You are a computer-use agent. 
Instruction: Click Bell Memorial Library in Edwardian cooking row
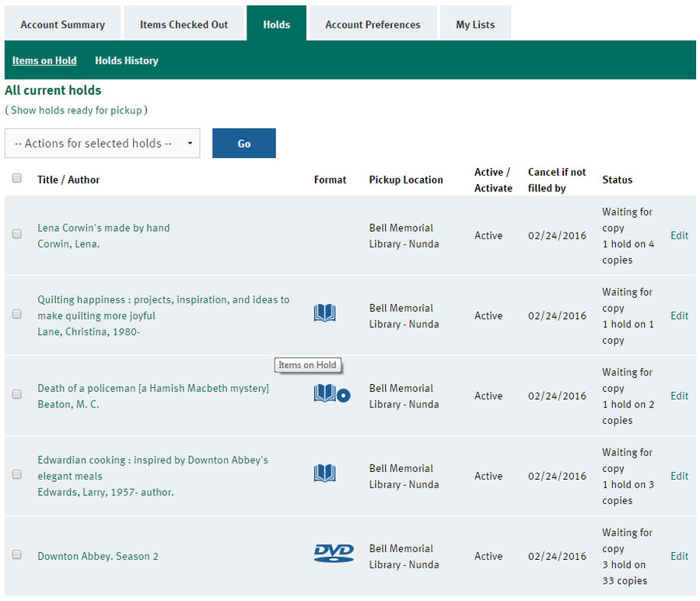pos(404,476)
